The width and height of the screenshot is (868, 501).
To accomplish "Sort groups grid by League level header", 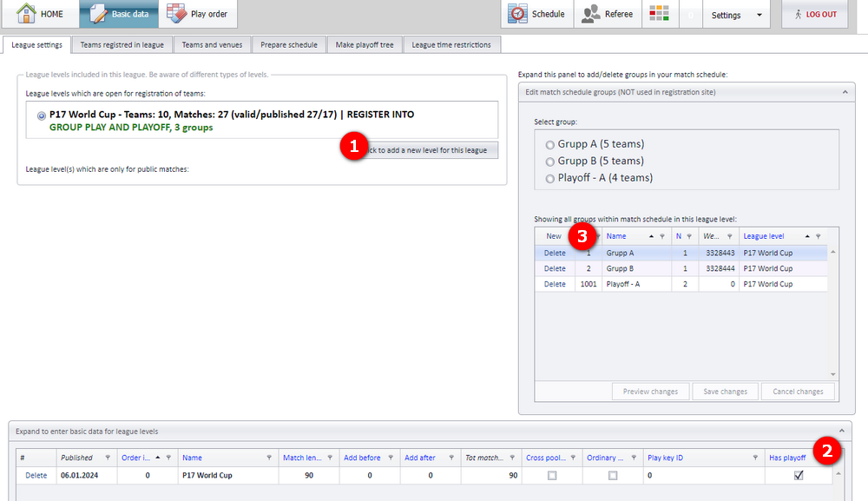I will pyautogui.click(x=763, y=236).
